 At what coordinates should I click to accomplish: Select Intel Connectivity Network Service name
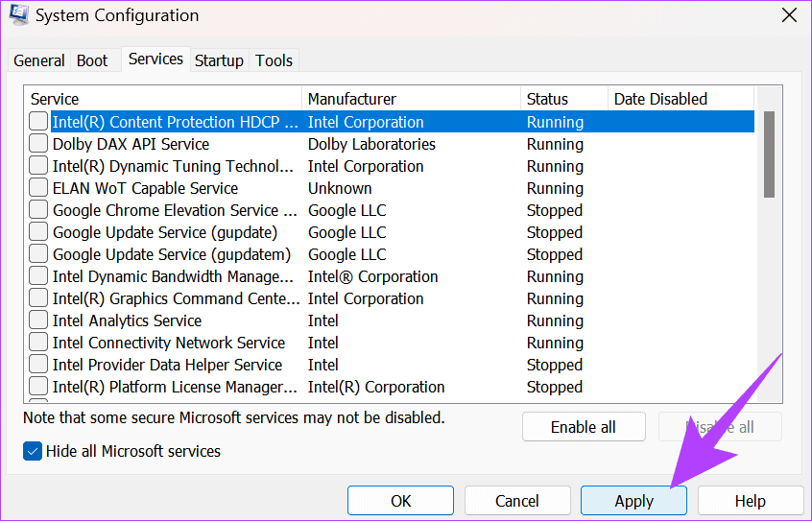coord(169,343)
